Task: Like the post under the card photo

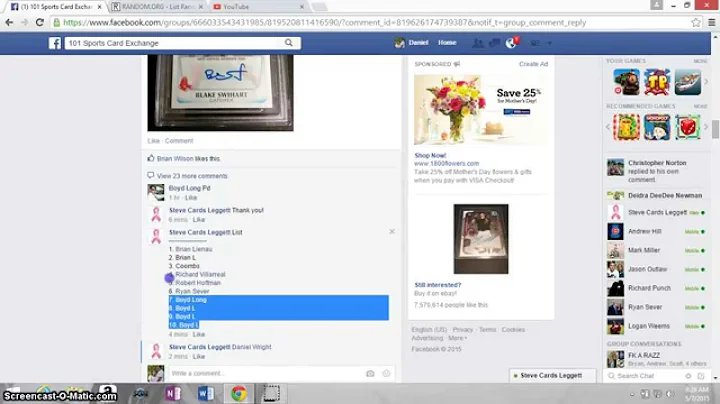Action: (153, 141)
